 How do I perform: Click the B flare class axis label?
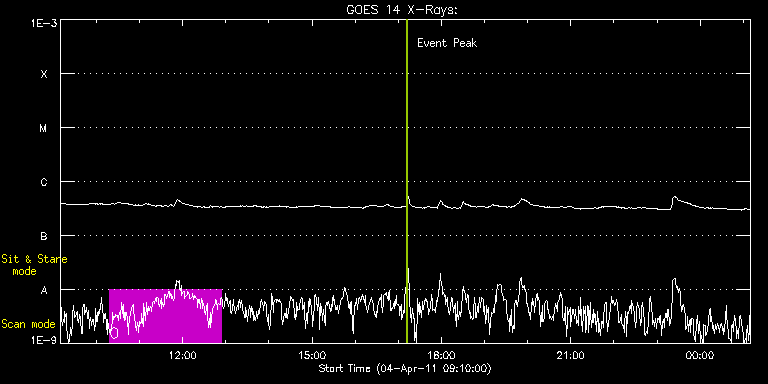tap(45, 236)
